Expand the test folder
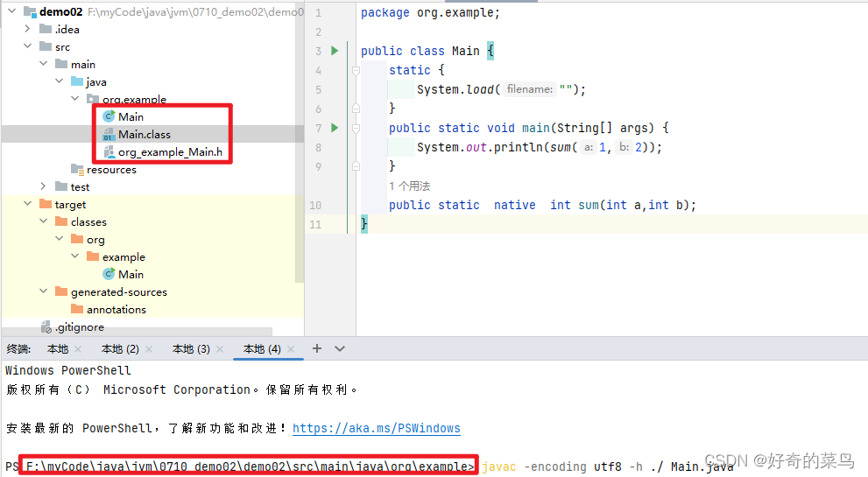The width and height of the screenshot is (868, 477). click(x=43, y=186)
